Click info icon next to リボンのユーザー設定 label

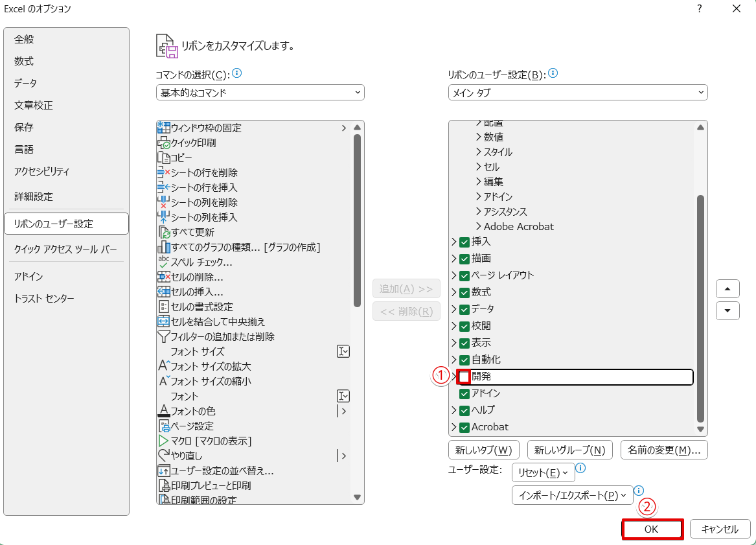(553, 73)
